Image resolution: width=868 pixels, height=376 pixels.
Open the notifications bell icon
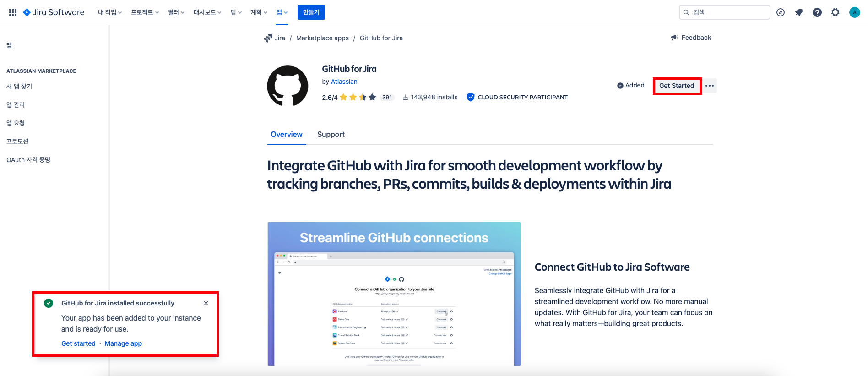pos(799,12)
